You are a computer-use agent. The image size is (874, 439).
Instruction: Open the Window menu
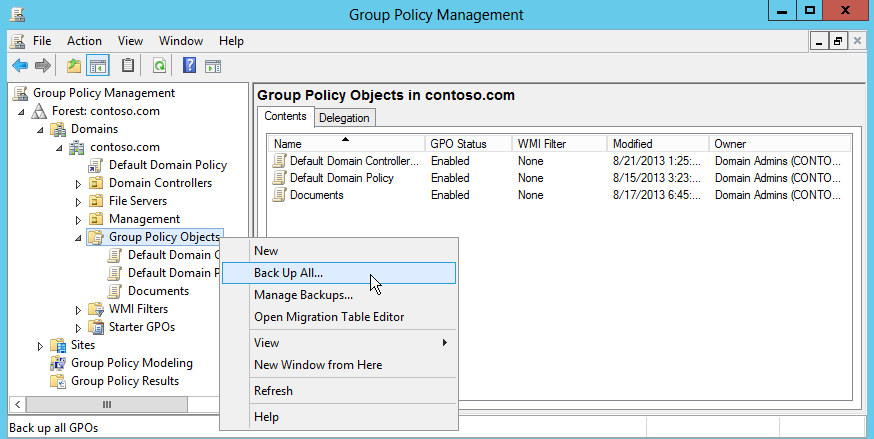(181, 41)
